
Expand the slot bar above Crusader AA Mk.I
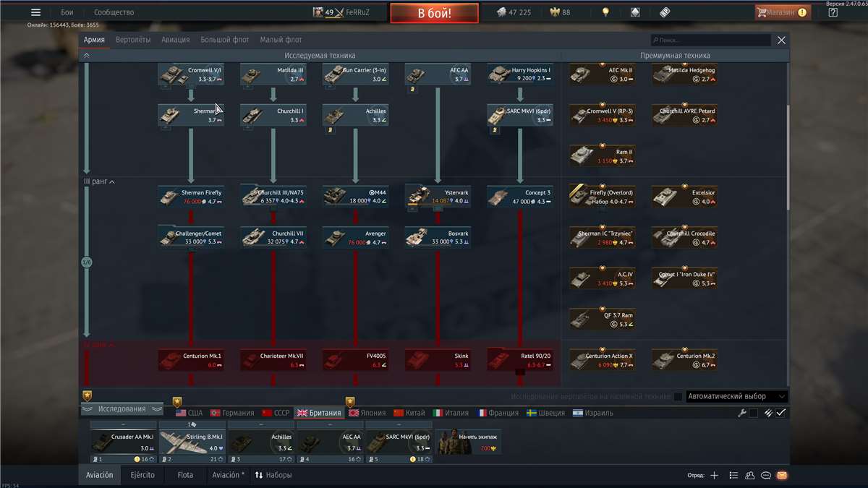123,425
